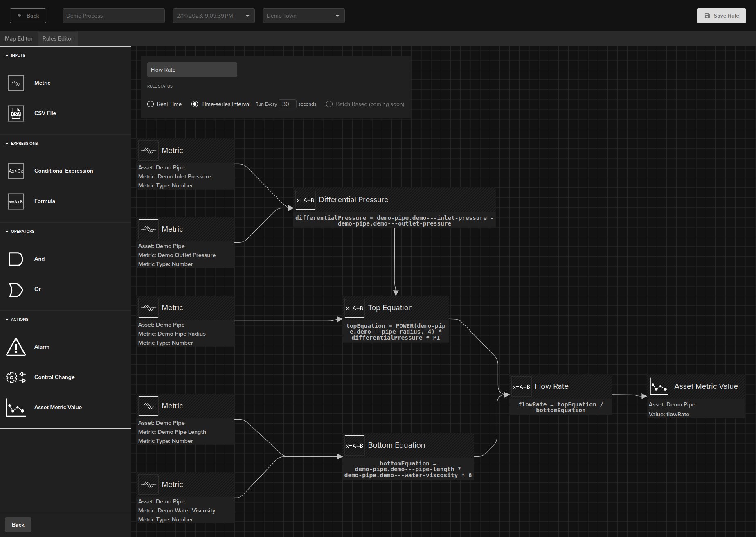Open the Map Editor tab
The image size is (756, 537).
[18, 38]
